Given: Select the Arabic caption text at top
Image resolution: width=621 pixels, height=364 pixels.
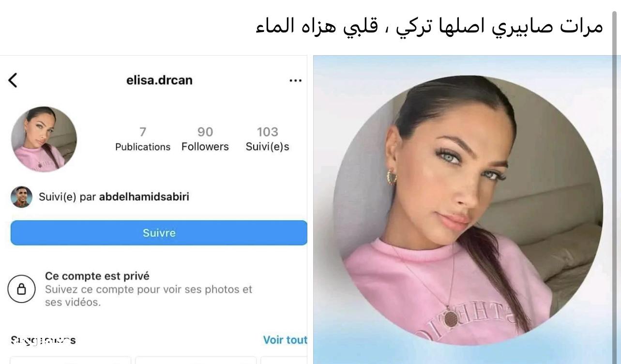Looking at the screenshot, I should (429, 26).
